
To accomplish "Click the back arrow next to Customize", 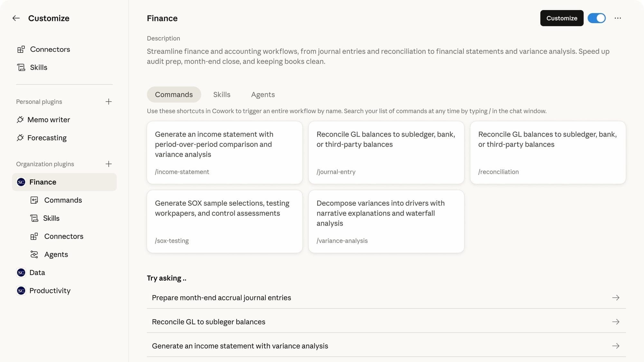I will [16, 18].
